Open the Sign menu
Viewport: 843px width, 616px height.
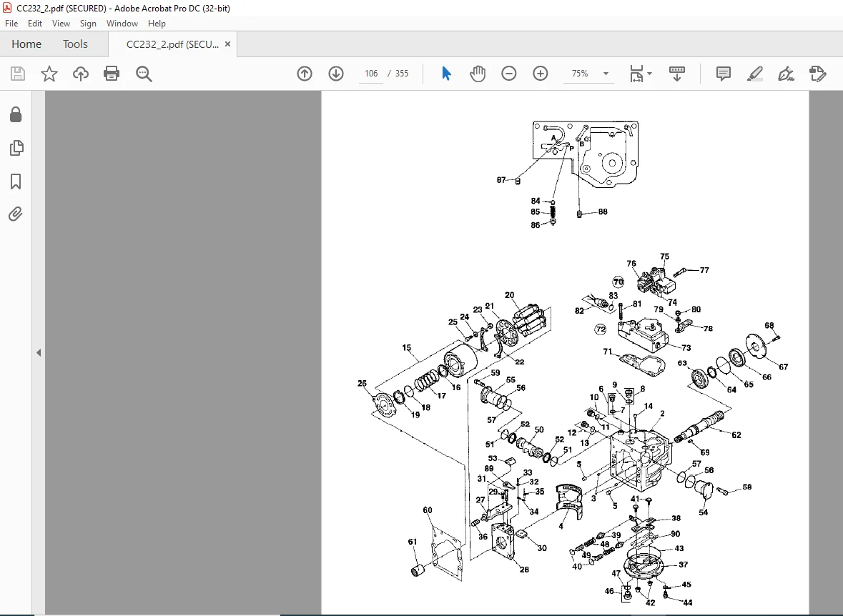(88, 24)
